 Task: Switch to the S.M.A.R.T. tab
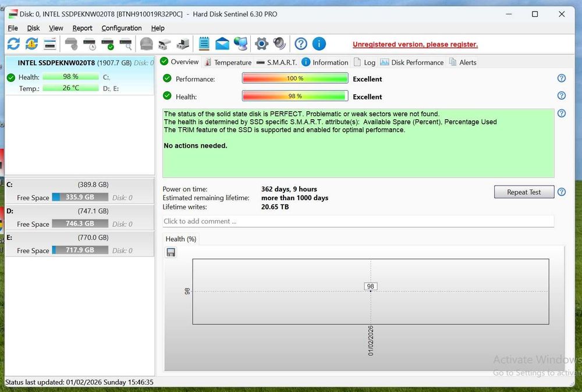pyautogui.click(x=277, y=62)
